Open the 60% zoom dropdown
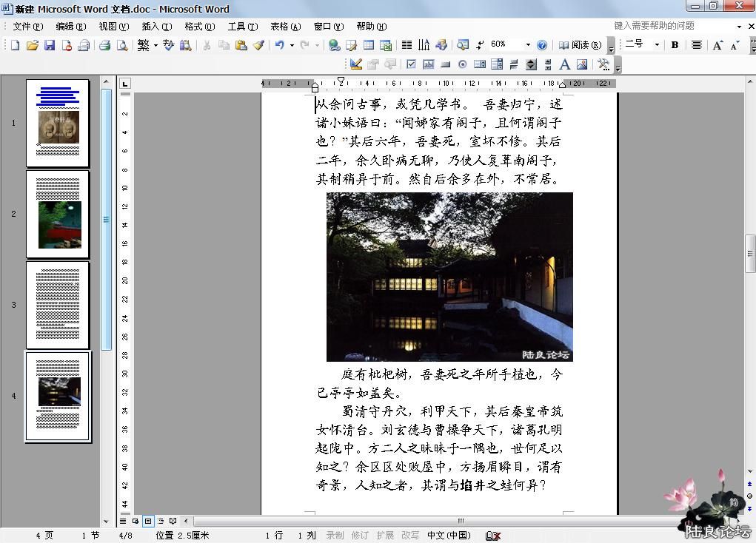This screenshot has width=756, height=543. click(528, 45)
